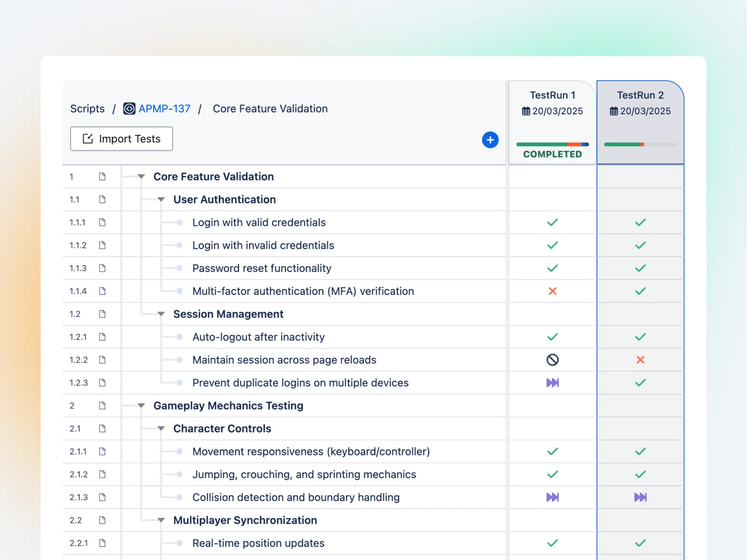Image resolution: width=747 pixels, height=560 pixels.
Task: Open the APMP-137 link in the breadcrumb
Action: point(164,109)
